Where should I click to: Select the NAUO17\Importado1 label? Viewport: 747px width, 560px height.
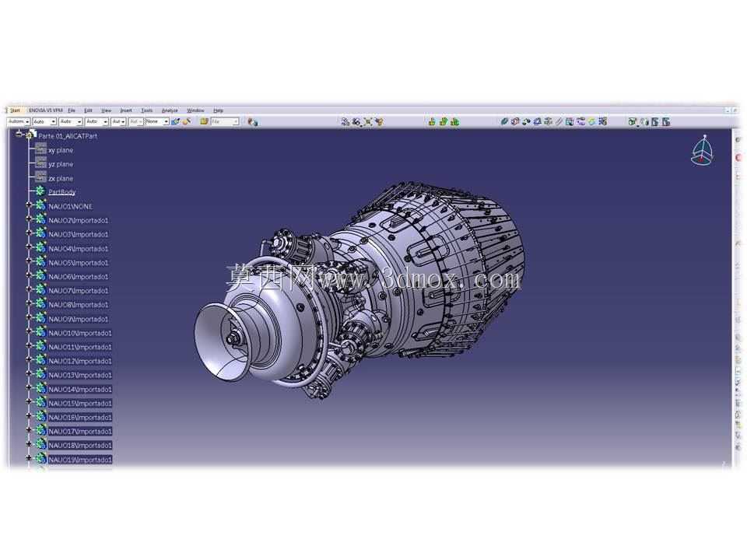80,432
